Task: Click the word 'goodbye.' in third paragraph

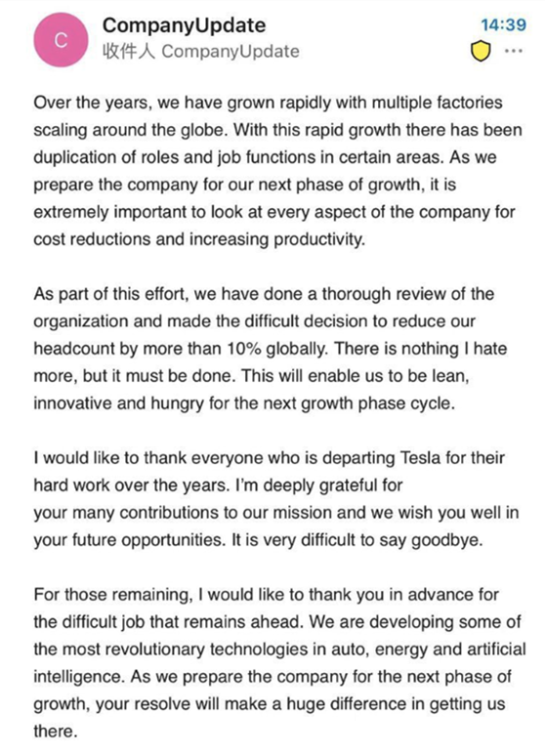Action: 446,540
